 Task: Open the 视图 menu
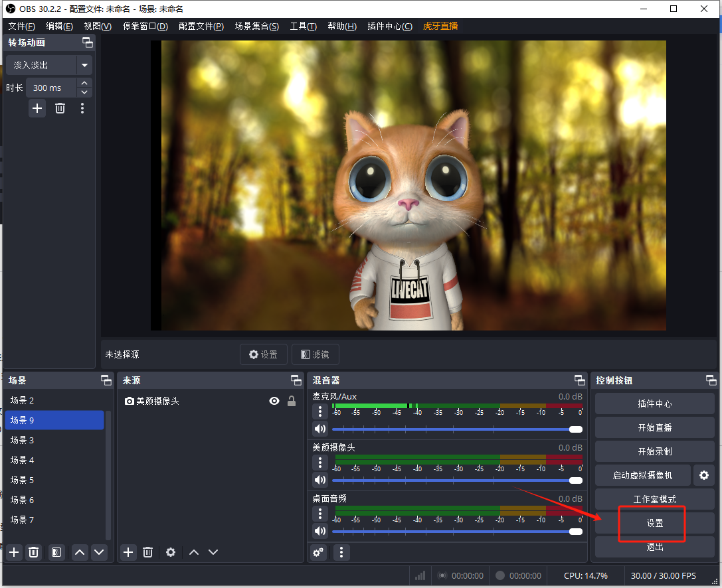[x=98, y=27]
